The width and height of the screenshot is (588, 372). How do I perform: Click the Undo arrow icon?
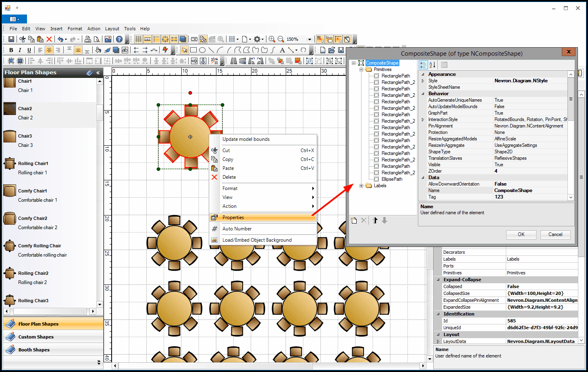[60, 39]
